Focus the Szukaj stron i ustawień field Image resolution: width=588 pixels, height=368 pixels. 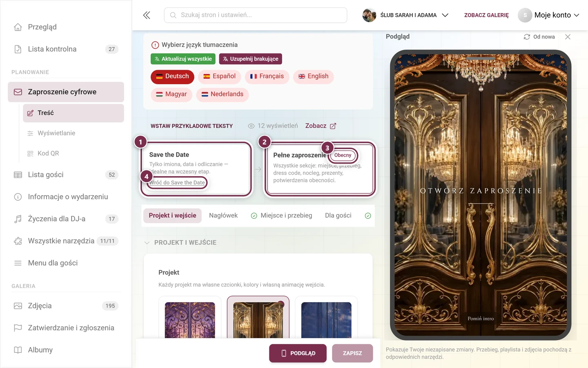(256, 15)
